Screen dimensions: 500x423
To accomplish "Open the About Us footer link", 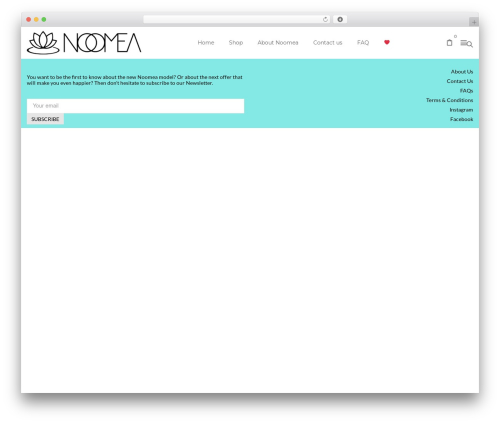I will pos(462,72).
